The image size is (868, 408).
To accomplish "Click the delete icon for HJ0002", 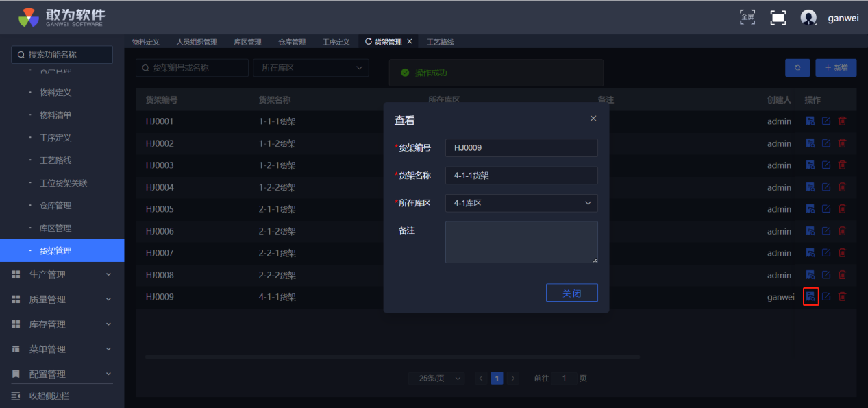I will 842,143.
